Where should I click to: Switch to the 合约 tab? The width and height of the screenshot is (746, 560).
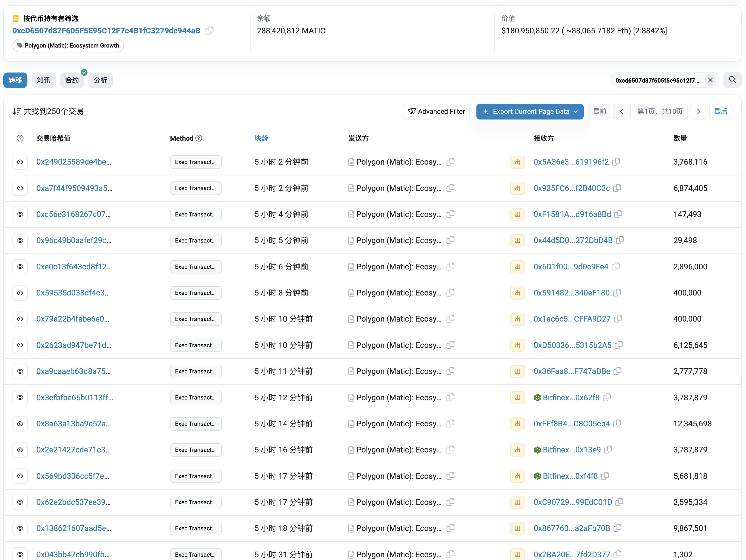[72, 80]
